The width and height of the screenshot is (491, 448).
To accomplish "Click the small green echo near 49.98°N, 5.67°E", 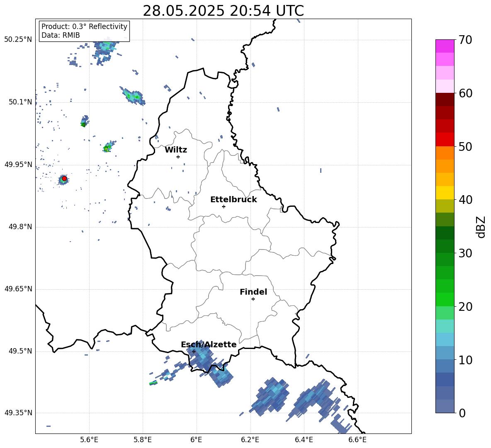I will (x=108, y=147).
